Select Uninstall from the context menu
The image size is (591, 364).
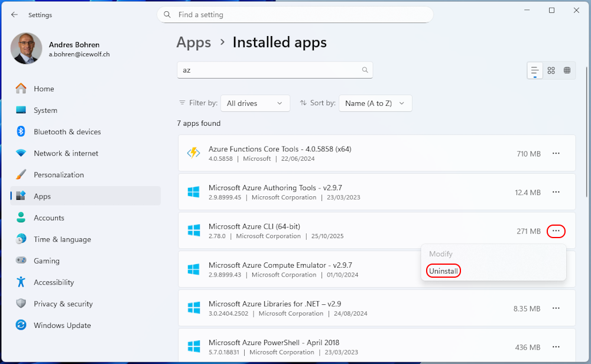click(x=443, y=271)
